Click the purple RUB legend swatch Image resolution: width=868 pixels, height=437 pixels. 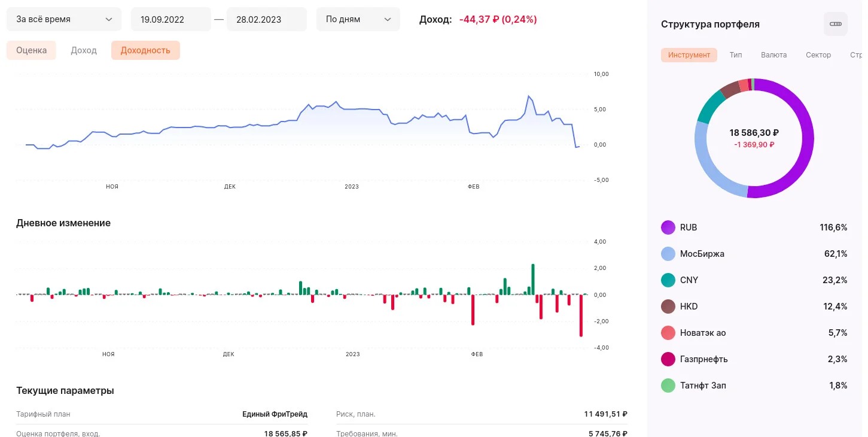(668, 227)
